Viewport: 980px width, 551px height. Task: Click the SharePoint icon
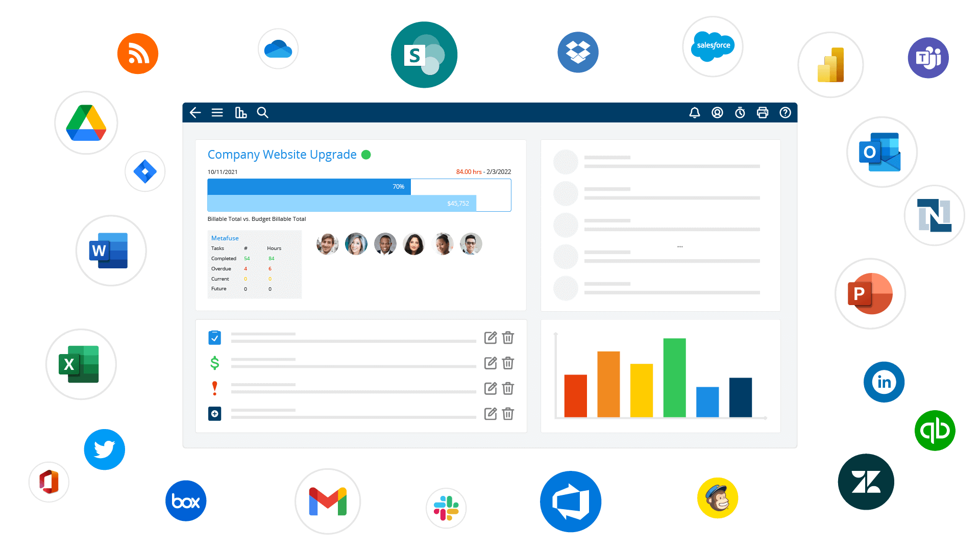pyautogui.click(x=424, y=55)
